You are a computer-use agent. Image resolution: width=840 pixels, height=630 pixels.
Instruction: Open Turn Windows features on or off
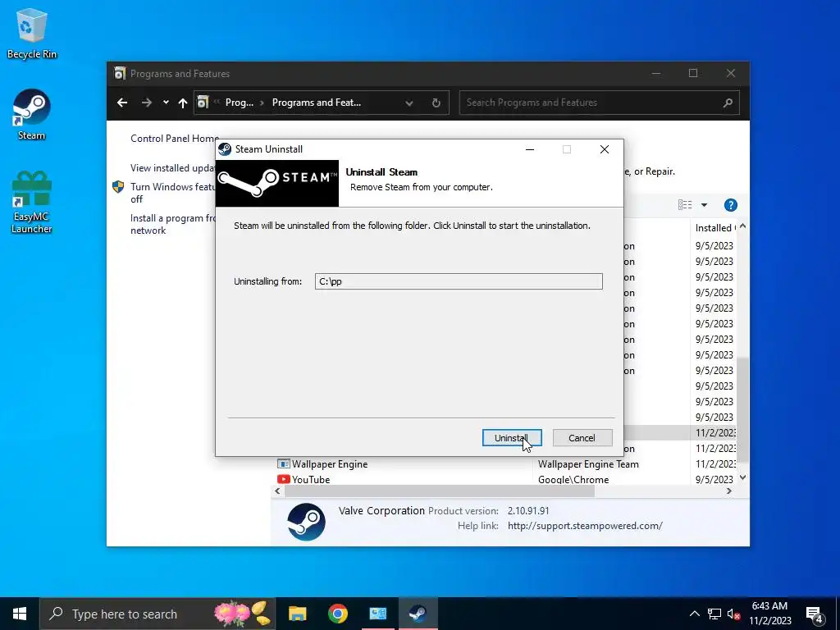[172, 193]
